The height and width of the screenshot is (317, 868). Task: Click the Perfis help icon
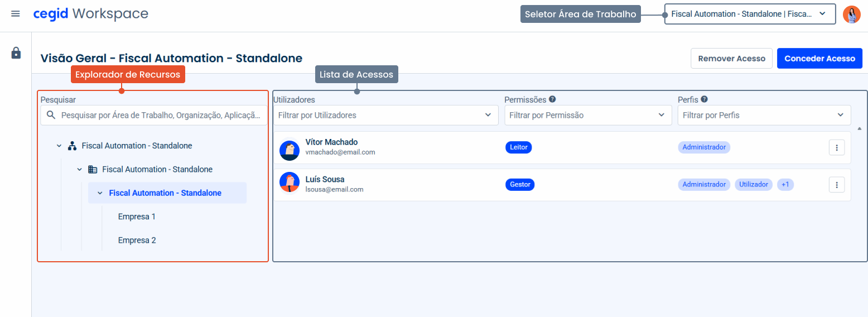point(704,99)
